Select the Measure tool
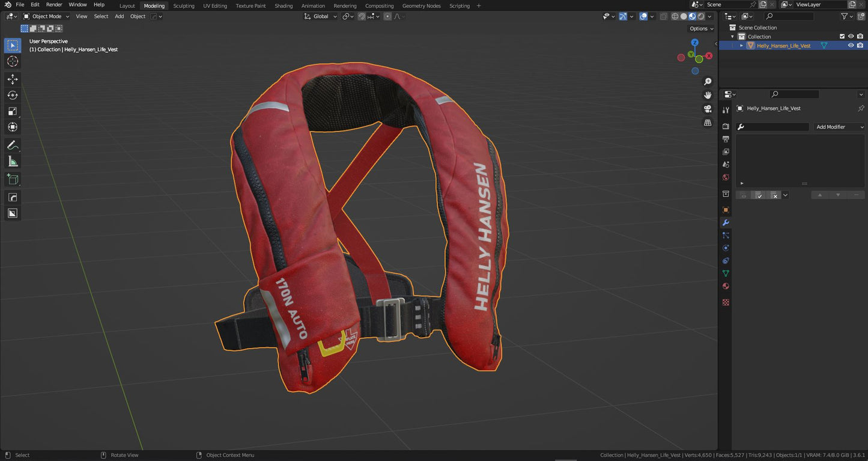The height and width of the screenshot is (461, 868). (13, 161)
